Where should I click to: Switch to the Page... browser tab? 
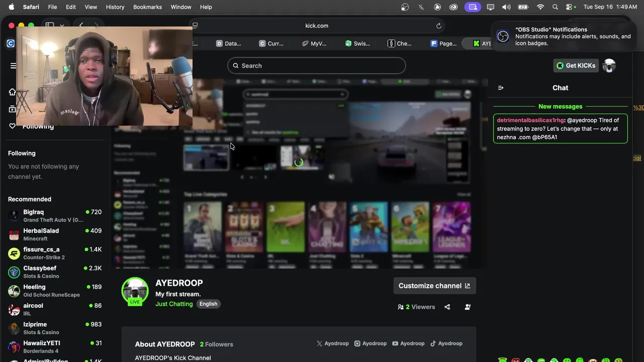coord(443,44)
